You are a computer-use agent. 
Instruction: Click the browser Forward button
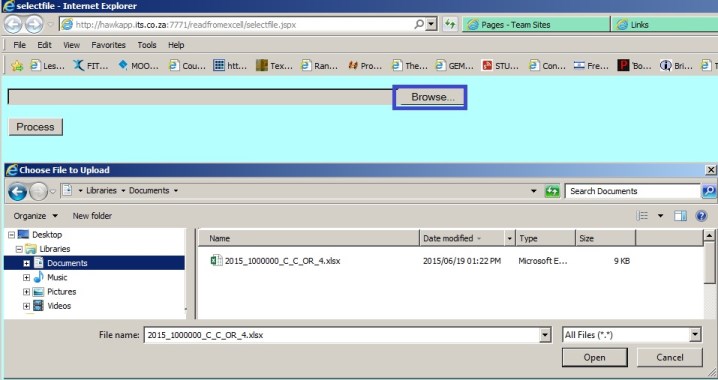(x=34, y=25)
